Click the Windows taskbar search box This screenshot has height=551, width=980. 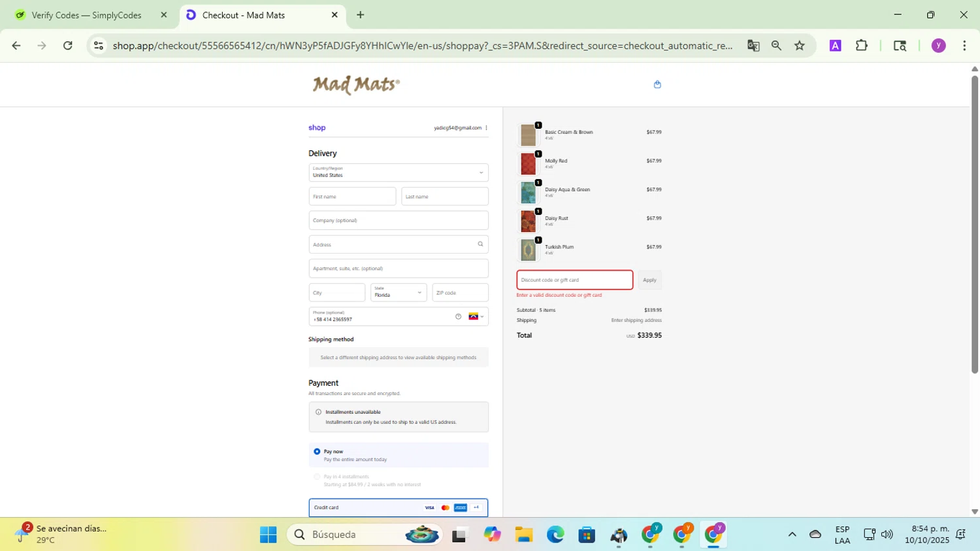click(x=365, y=535)
